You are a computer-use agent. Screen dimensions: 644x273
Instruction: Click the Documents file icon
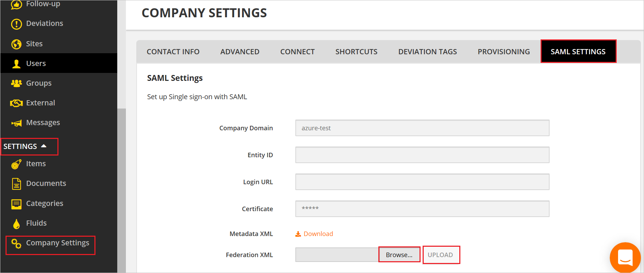(x=16, y=184)
